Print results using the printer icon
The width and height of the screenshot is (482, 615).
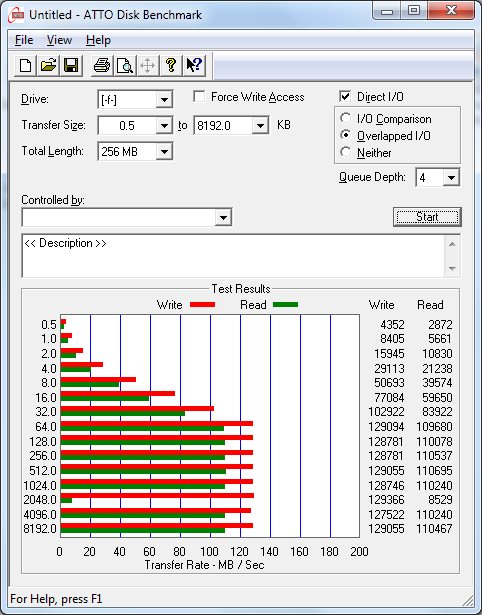(x=102, y=65)
